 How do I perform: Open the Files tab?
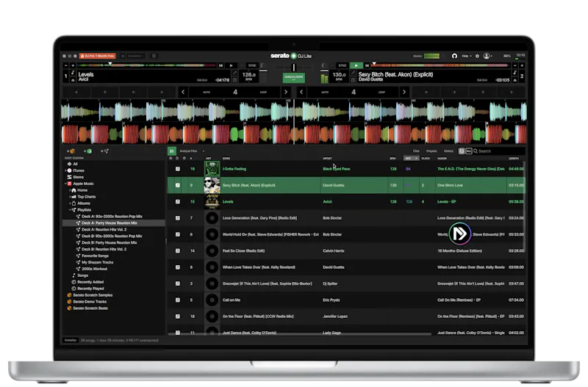pos(416,151)
